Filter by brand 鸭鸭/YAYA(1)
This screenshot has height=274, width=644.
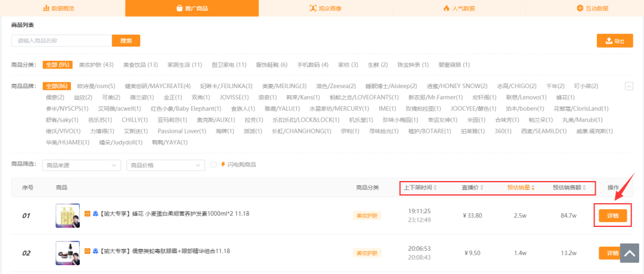coord(169,142)
